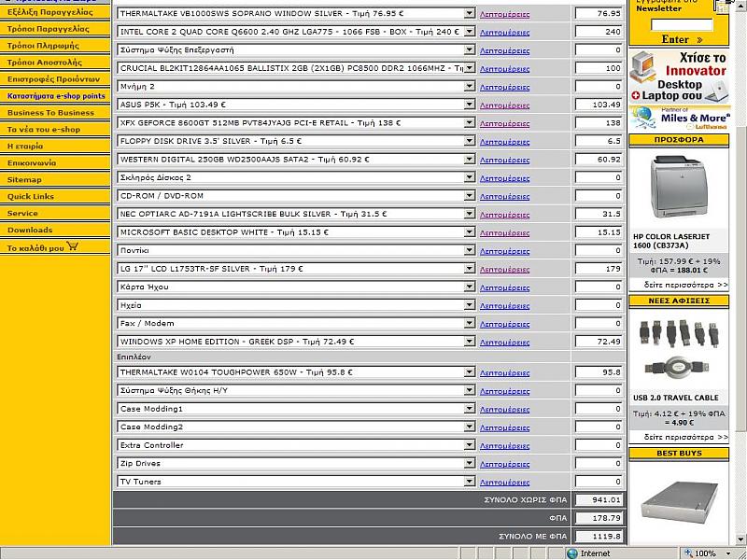The image size is (747, 560).
Task: Click δείτε περισσότερα under USB travel cable
Action: [685, 437]
